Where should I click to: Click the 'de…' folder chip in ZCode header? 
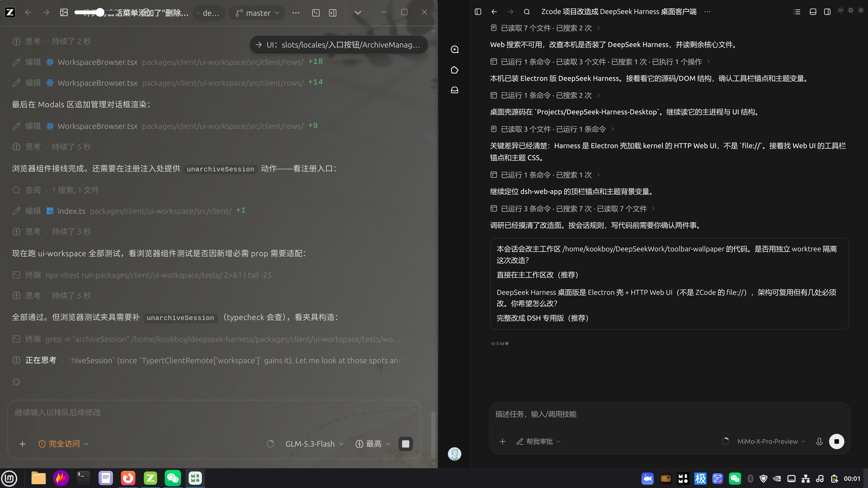coord(208,13)
